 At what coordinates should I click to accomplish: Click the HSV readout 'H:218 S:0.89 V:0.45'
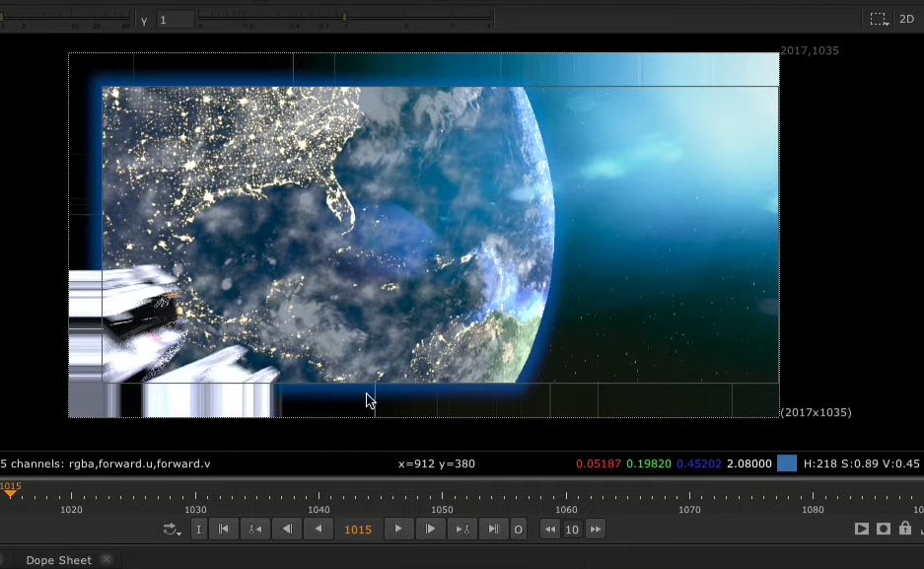[862, 463]
